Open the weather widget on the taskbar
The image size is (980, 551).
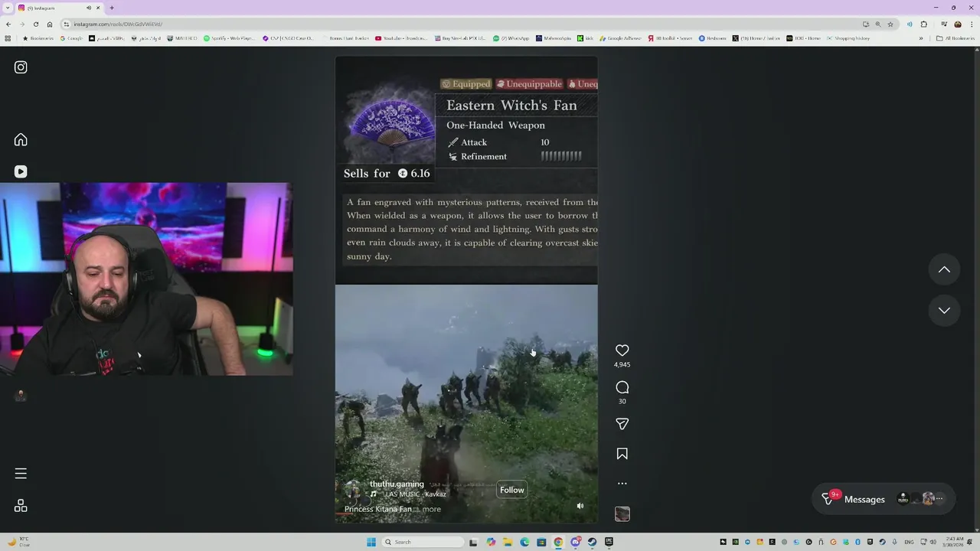click(x=18, y=542)
